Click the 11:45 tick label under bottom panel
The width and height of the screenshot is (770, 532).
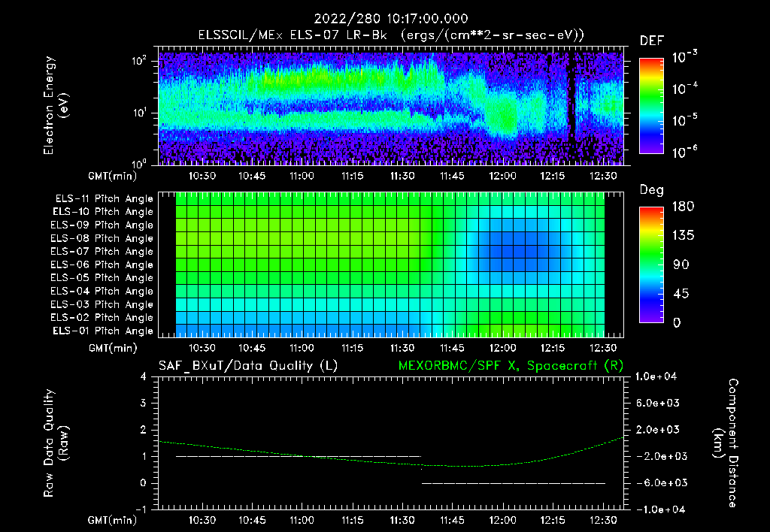click(x=452, y=520)
